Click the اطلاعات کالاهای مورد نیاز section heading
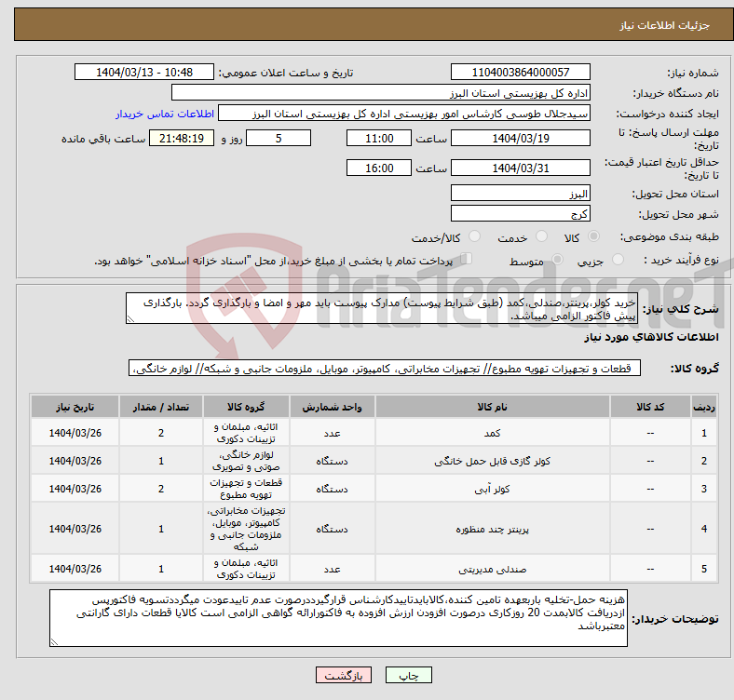The width and height of the screenshot is (734, 700). 652,337
